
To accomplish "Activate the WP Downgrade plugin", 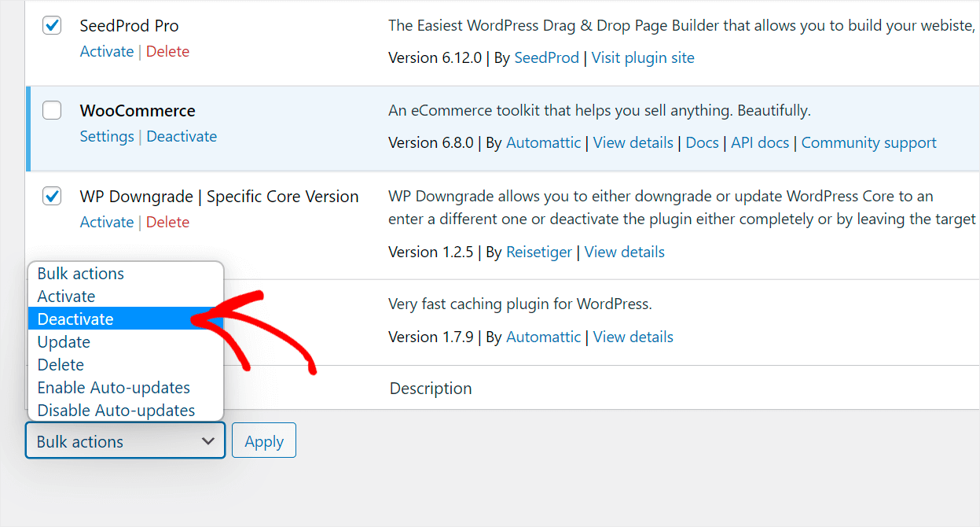I will (107, 222).
